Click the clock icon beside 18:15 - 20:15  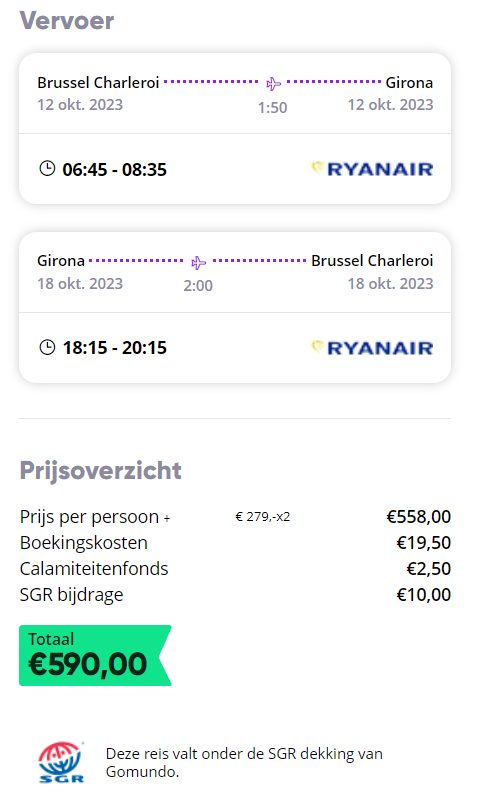tap(47, 347)
